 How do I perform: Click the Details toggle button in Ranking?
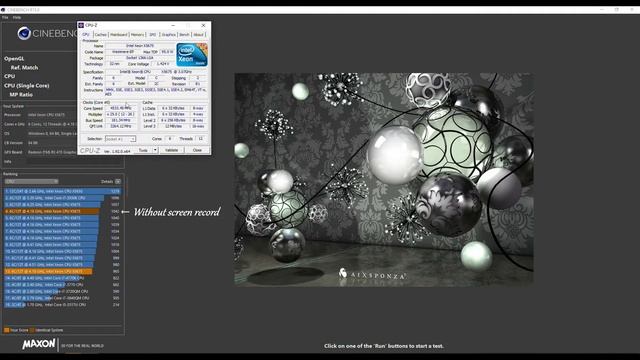118,182
